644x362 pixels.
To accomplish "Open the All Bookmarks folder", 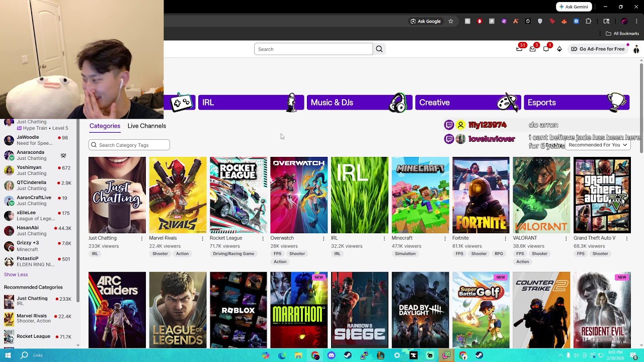I will tap(622, 34).
